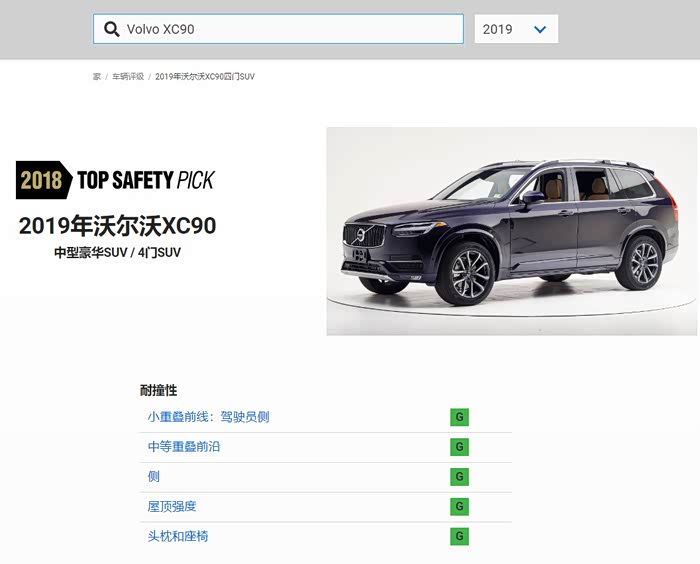
Task: Open 侧 crash rating link
Action: coord(154,476)
